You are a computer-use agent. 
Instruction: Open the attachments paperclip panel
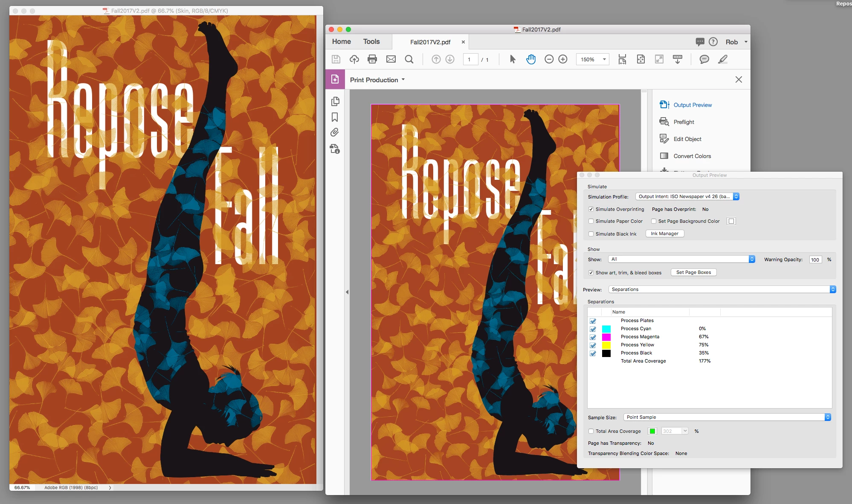tap(335, 132)
